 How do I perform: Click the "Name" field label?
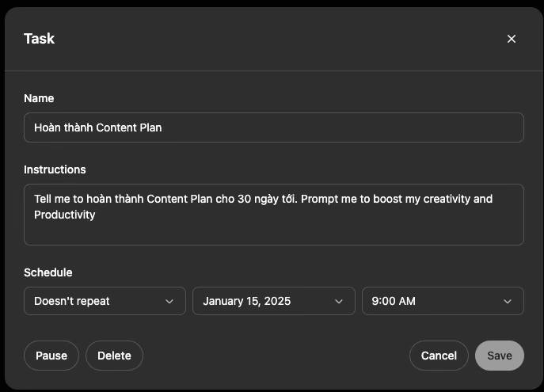click(39, 98)
